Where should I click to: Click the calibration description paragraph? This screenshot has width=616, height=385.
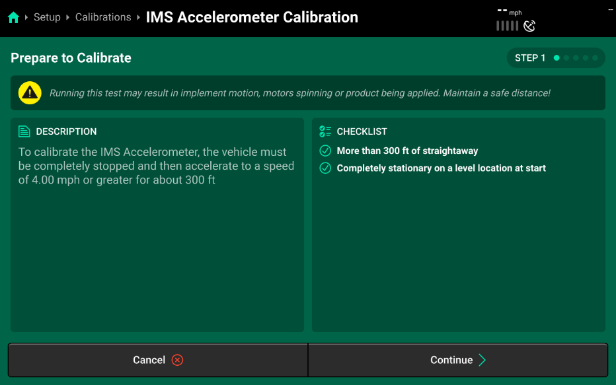click(156, 166)
